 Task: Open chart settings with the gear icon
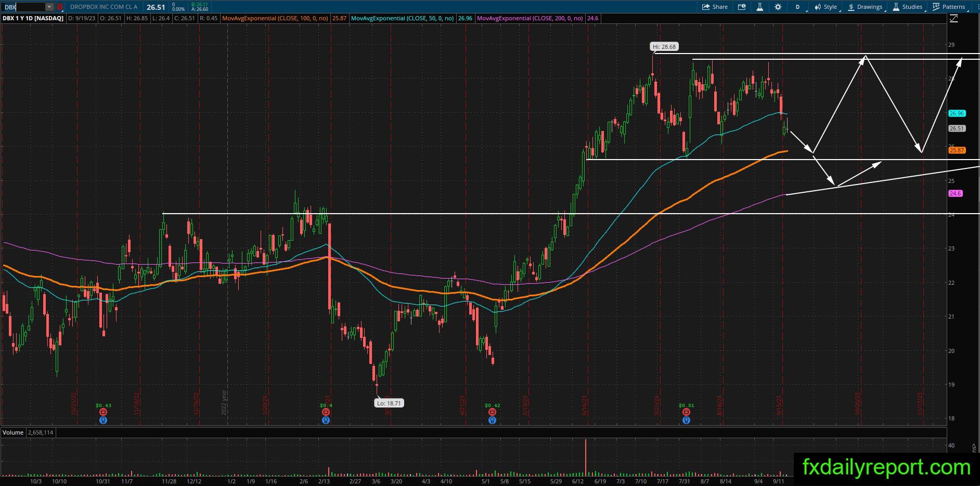tap(778, 7)
